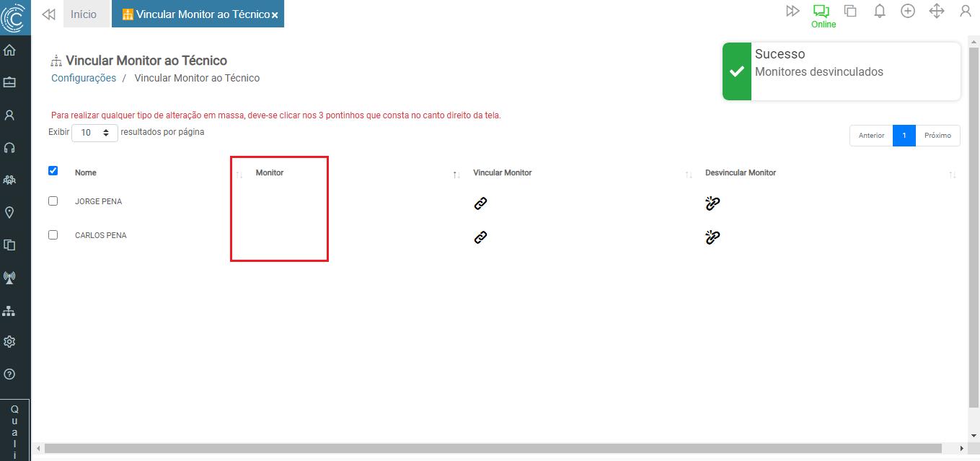Image resolution: width=980 pixels, height=461 pixels.
Task: Check the box next to JORGE PENA
Action: click(x=53, y=201)
